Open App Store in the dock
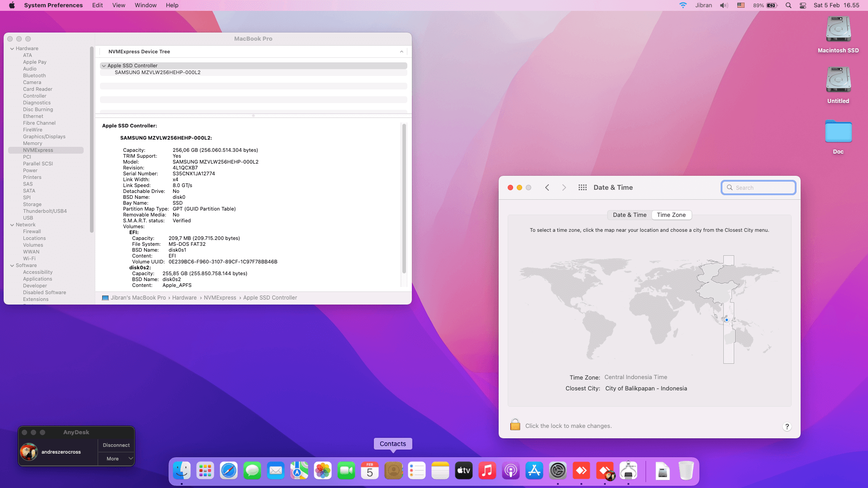Screen dimensions: 868x488 tap(534, 471)
